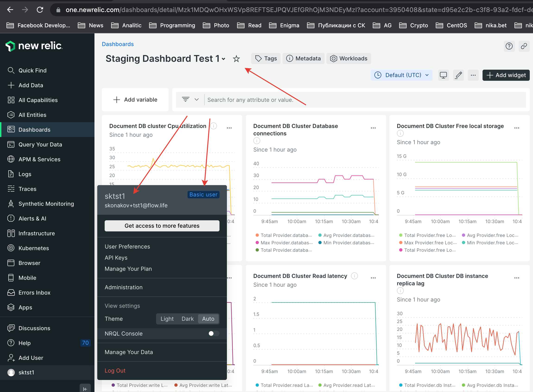Favorite the dashboard with the star icon

tap(236, 59)
